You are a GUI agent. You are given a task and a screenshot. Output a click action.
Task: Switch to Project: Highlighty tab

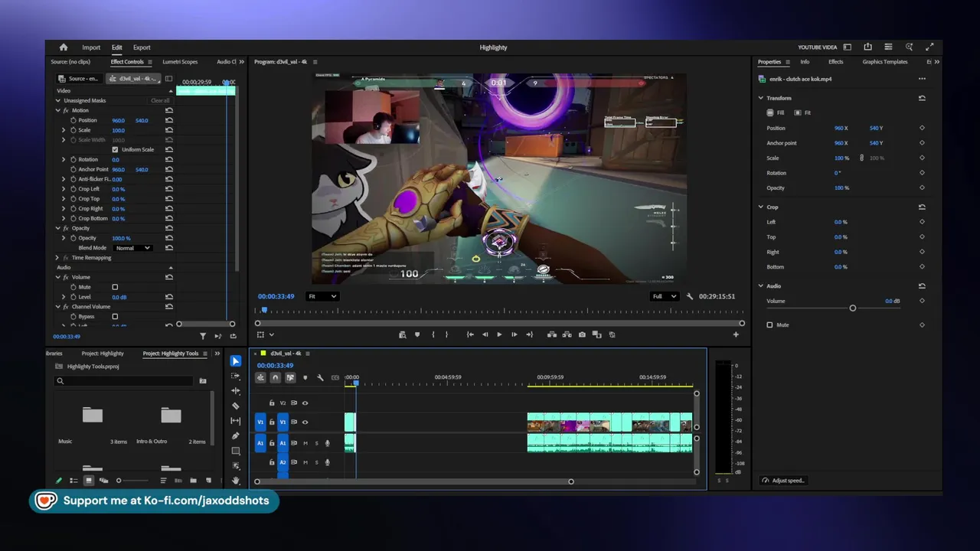tap(103, 354)
